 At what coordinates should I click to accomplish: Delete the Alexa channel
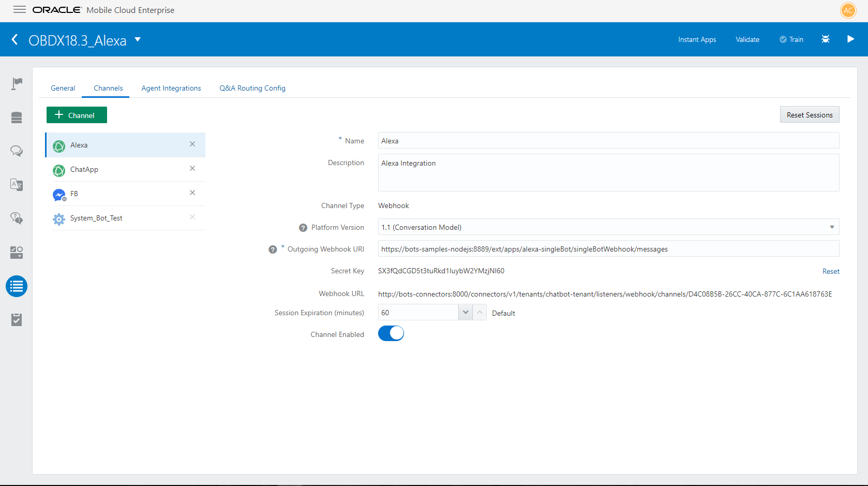click(192, 144)
